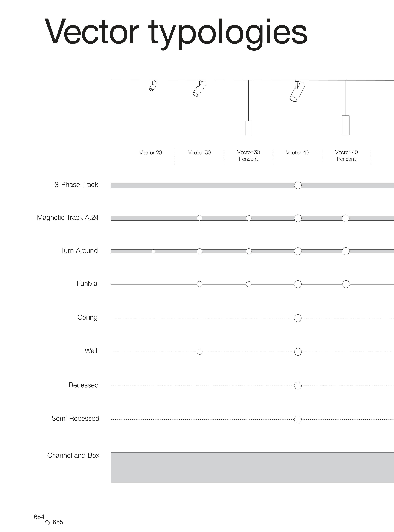The height and width of the screenshot is (532, 394).
Task: Click the Channel and Box label
Action: click(73, 455)
